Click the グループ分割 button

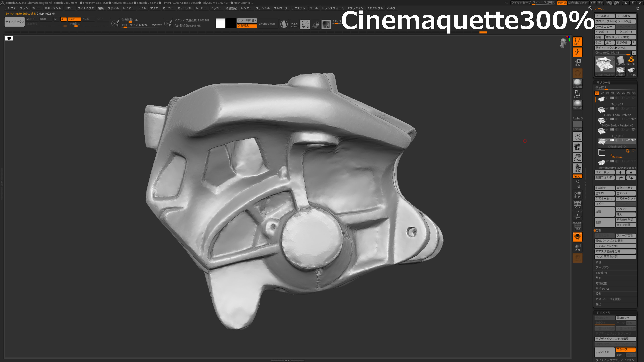pyautogui.click(x=626, y=236)
